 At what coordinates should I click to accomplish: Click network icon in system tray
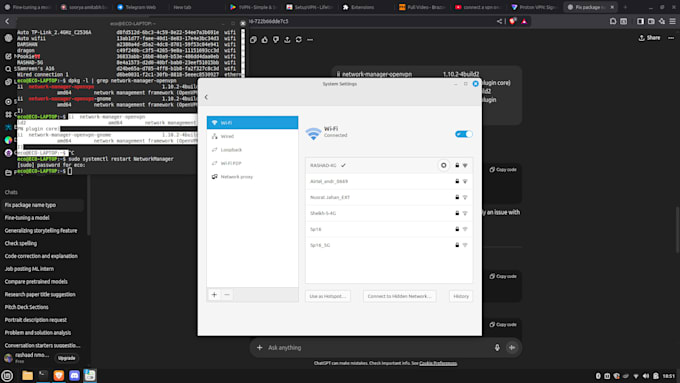tap(636, 376)
